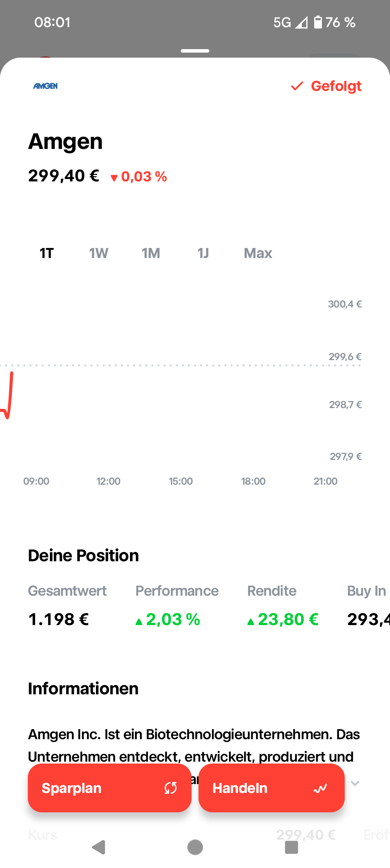Click the Handeln chart line icon

click(320, 788)
